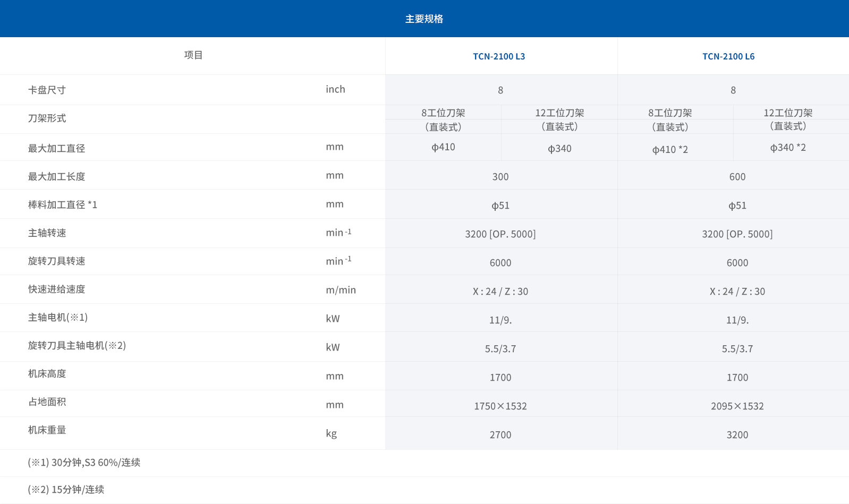Click the 300 max length value
This screenshot has height=504, width=849.
(500, 177)
